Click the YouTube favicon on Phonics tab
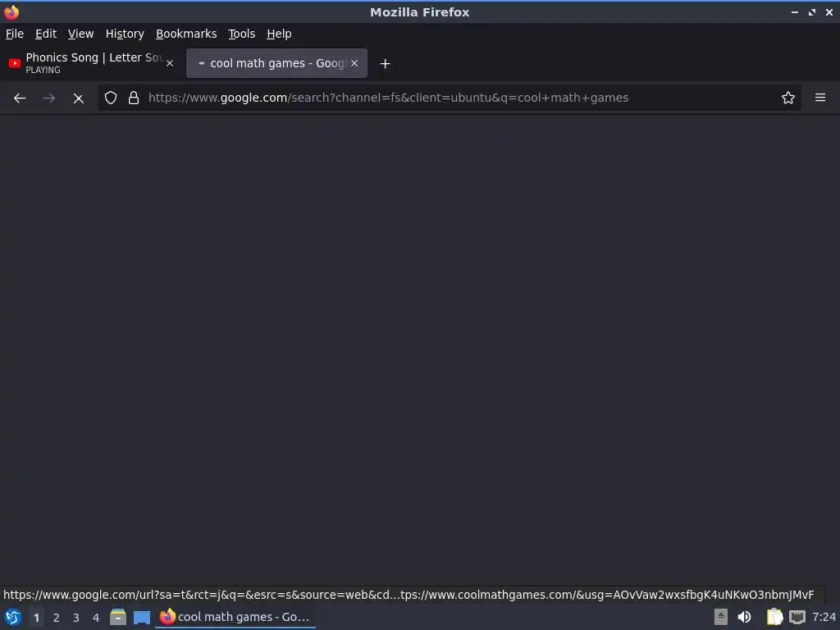This screenshot has height=630, width=840. click(x=15, y=63)
